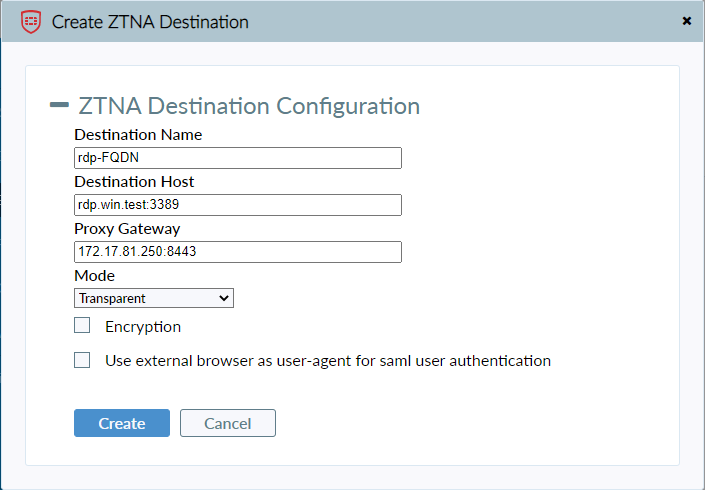The width and height of the screenshot is (705, 490).
Task: Click the Destination Host input field
Action: [x=237, y=205]
